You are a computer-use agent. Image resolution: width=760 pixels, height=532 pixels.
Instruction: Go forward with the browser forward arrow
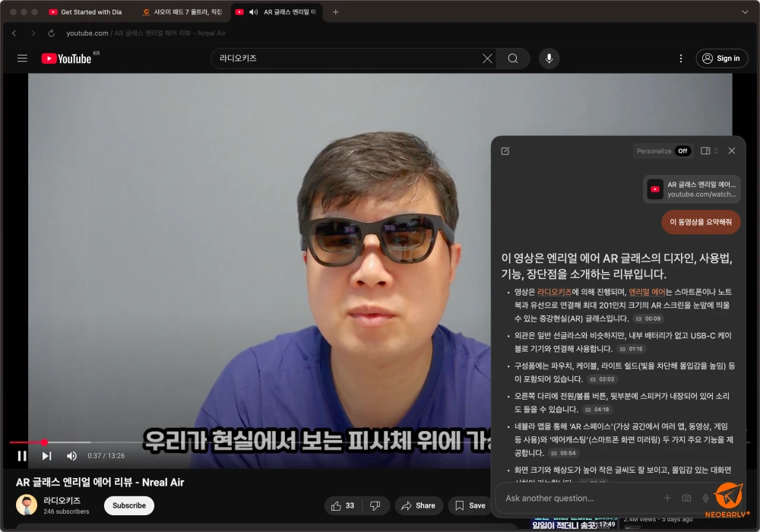pos(33,33)
